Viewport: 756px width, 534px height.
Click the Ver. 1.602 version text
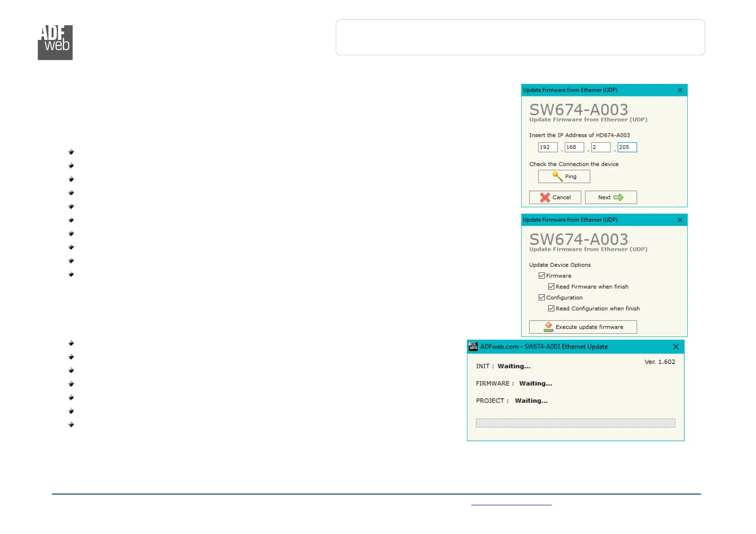(660, 362)
